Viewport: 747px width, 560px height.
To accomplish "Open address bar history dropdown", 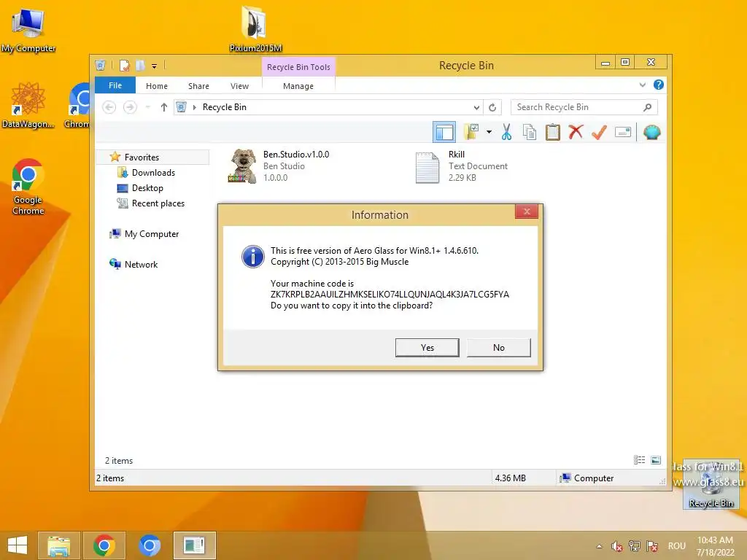I will [476, 107].
